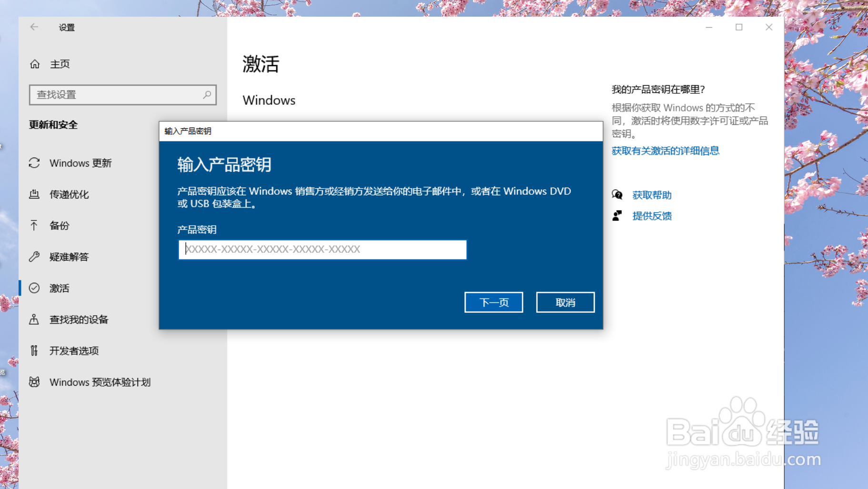Image resolution: width=868 pixels, height=489 pixels.
Task: Click the Windows 预览体验计划 cat icon
Action: pos(34,382)
